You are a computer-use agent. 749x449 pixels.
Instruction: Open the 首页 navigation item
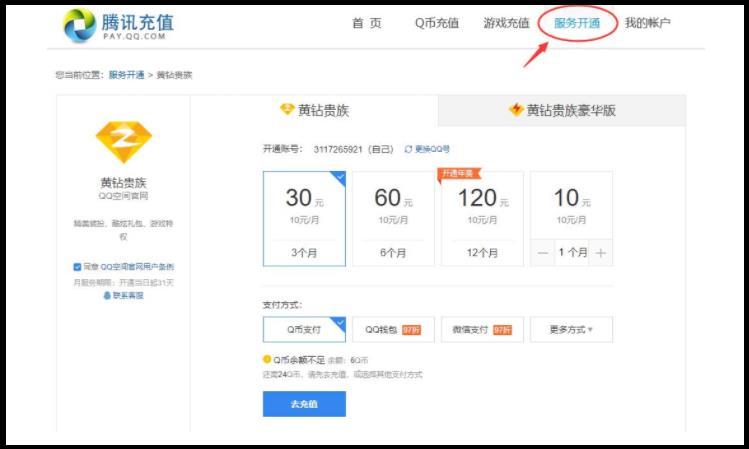click(x=367, y=23)
